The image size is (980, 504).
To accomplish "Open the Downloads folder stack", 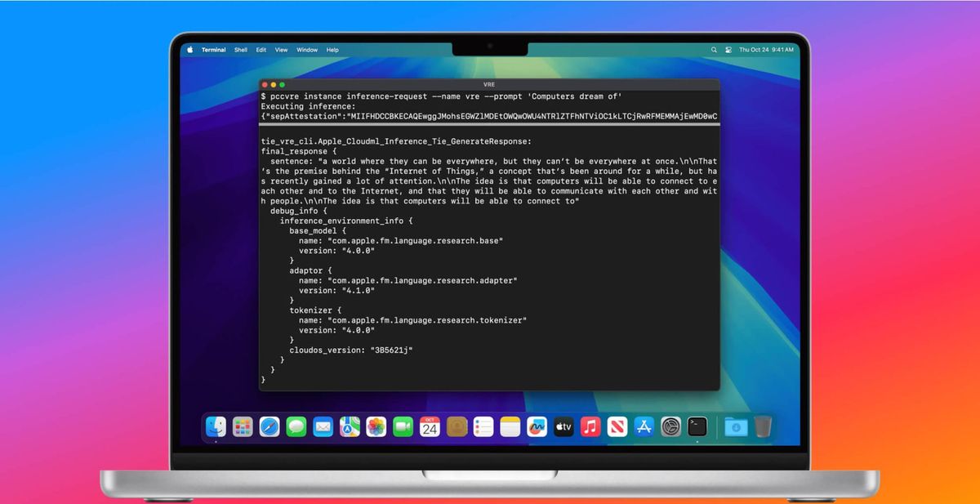I will point(736,426).
